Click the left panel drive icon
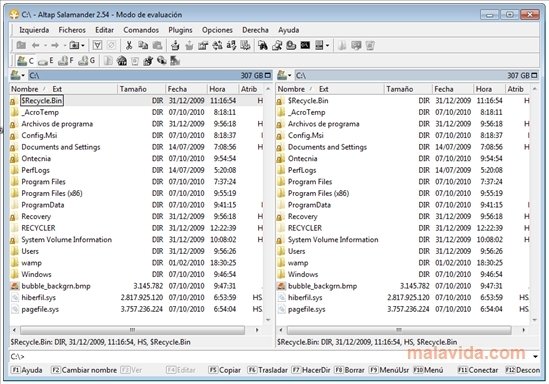Screen dimensions: 549x384 pos(15,75)
